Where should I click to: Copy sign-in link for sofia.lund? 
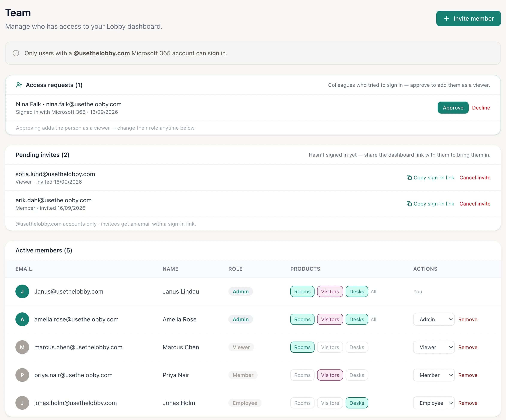click(430, 177)
